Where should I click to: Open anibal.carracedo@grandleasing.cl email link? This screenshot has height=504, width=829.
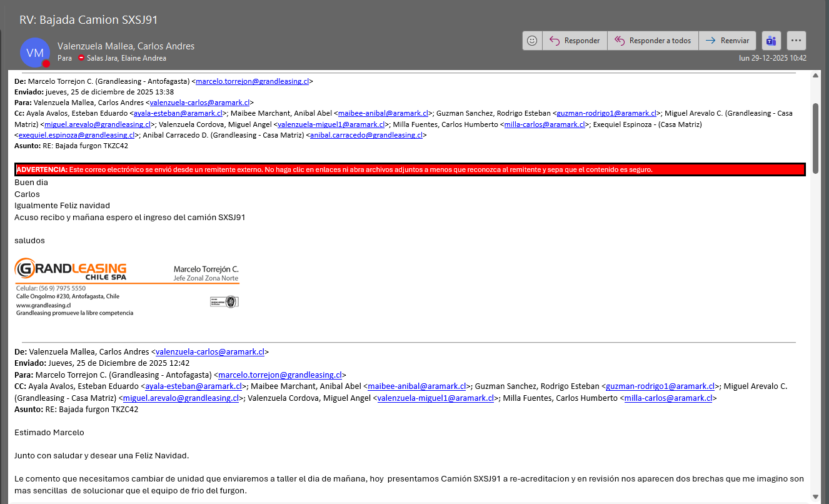(x=366, y=135)
